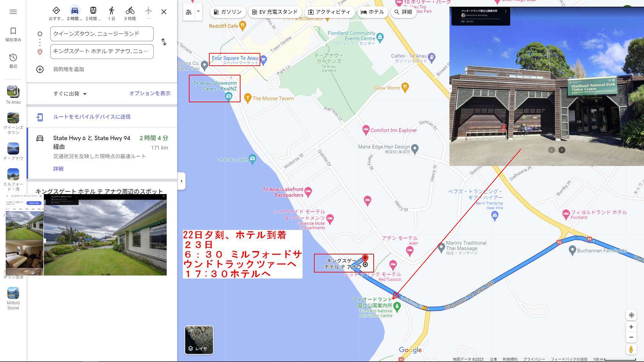Screen dimensions: 644x362
Task: Click Fiordland Community Events Centre marker
Action: [x=380, y=37]
